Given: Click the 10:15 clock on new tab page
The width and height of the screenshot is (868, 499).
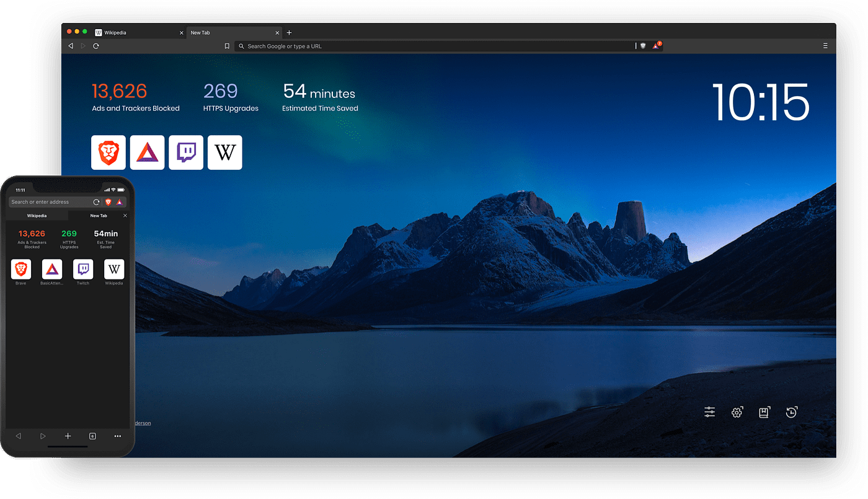Looking at the screenshot, I should [x=761, y=102].
